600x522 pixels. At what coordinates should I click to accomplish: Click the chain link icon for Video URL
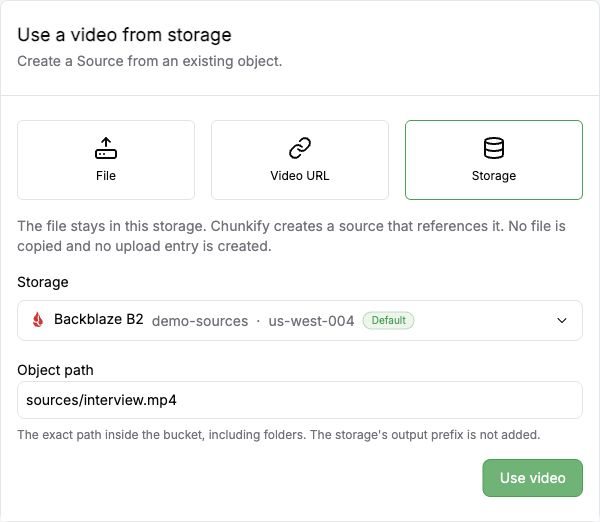[x=300, y=148]
